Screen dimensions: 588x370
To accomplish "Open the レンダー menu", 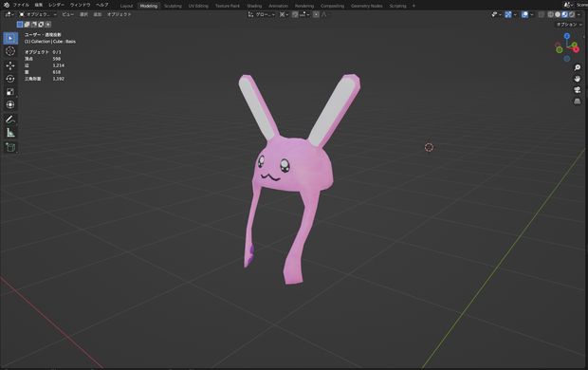I will [x=56, y=5].
